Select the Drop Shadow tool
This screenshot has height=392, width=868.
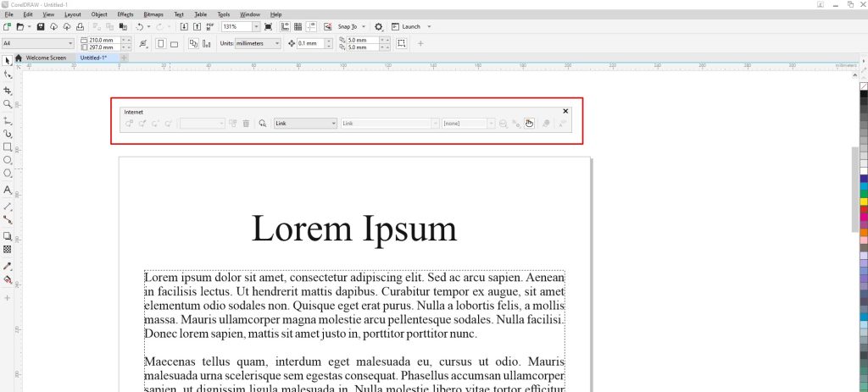[x=7, y=235]
